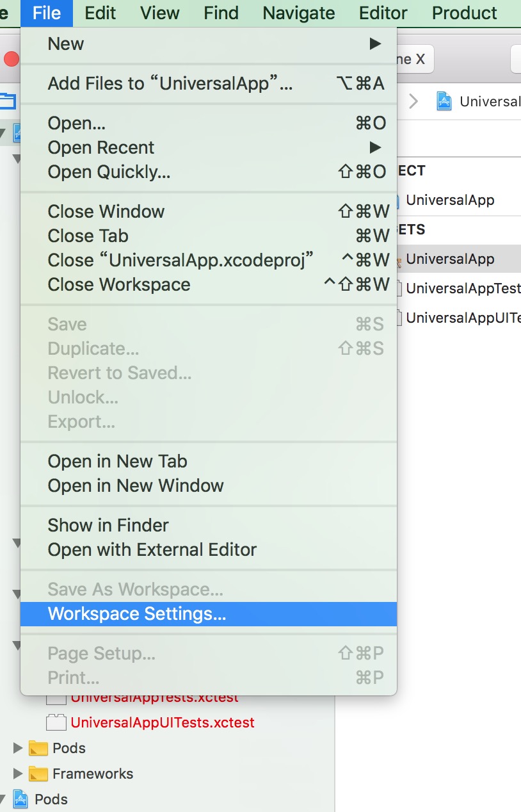The width and height of the screenshot is (521, 812).
Task: Choose Show in Finder
Action: (x=209, y=525)
